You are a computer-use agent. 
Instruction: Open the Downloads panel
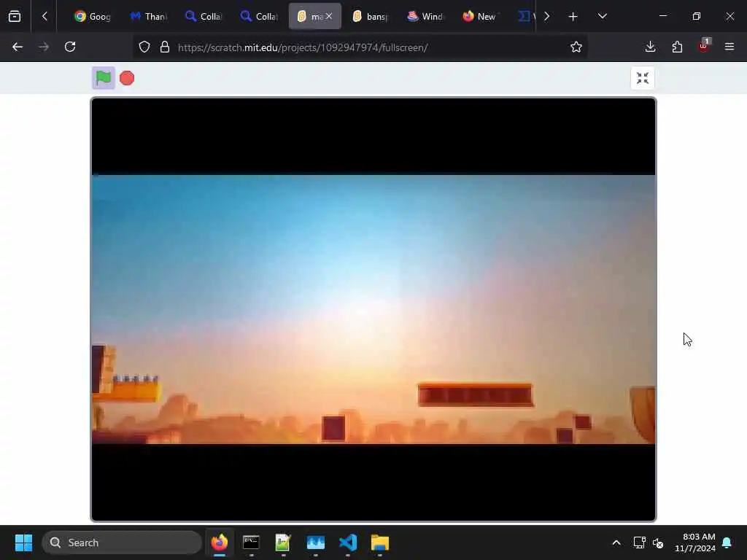tap(650, 47)
